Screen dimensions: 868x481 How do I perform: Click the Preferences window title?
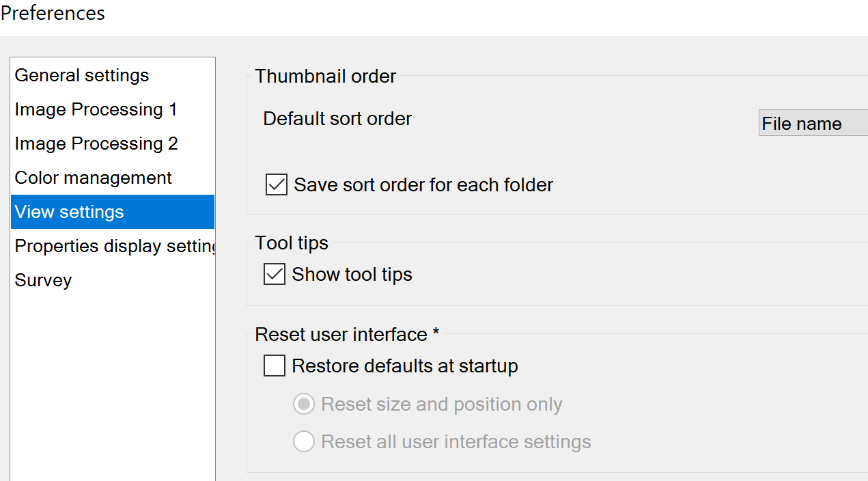click(53, 13)
